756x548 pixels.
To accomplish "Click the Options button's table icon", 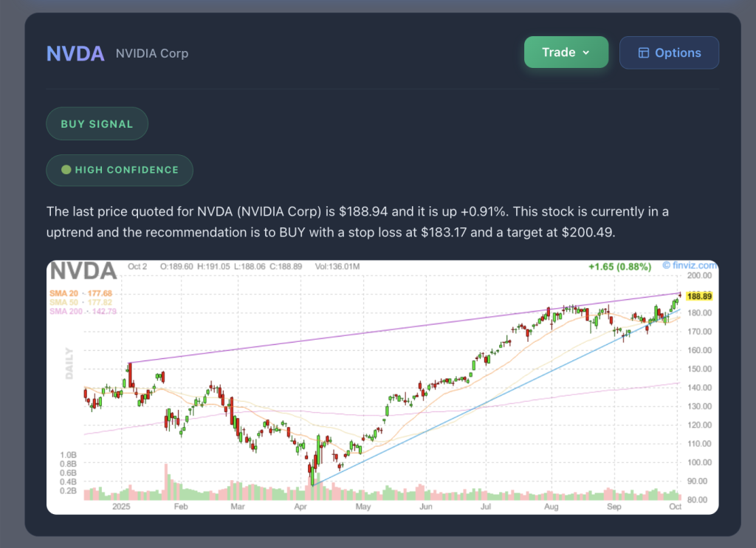I will pyautogui.click(x=643, y=53).
